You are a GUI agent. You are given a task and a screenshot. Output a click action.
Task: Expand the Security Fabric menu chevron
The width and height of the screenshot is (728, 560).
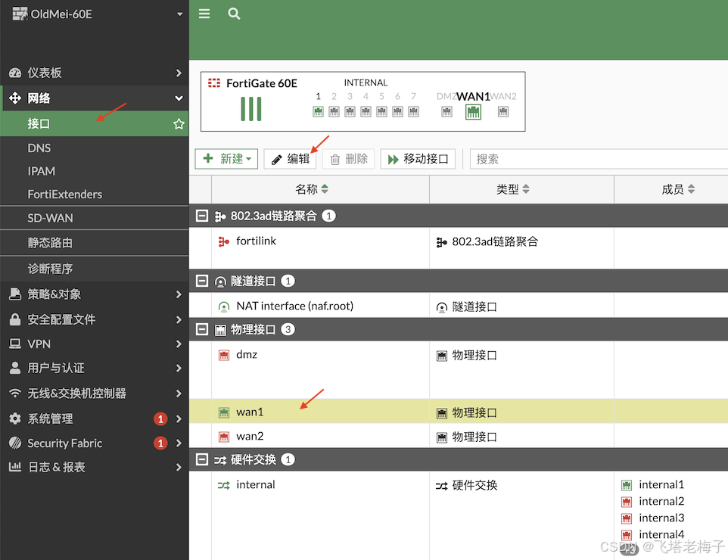pos(179,443)
